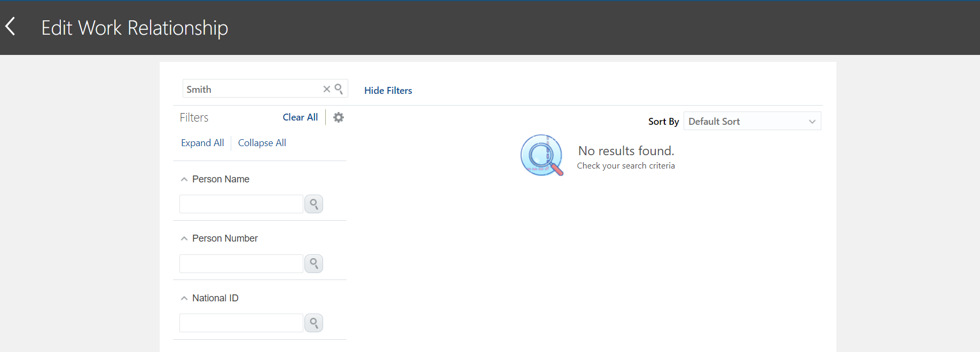Screen dimensions: 980x352
Task: Search by National ID magnifier button
Action: (x=313, y=323)
